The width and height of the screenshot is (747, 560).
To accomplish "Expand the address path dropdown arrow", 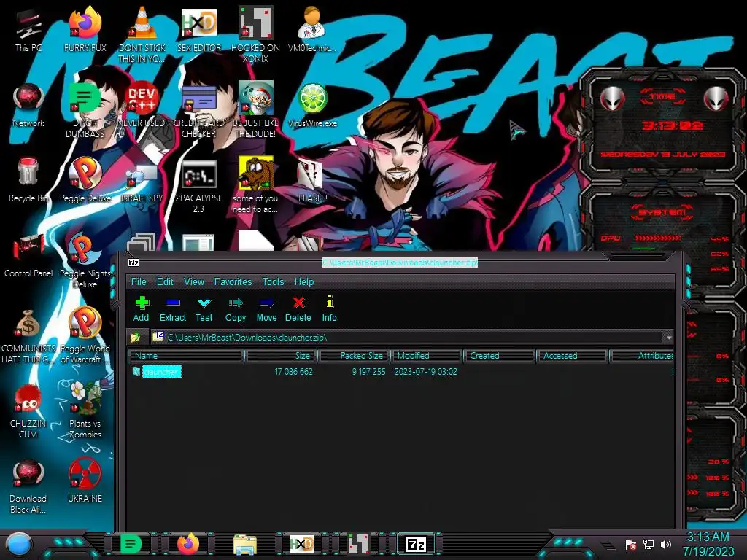I will point(669,337).
